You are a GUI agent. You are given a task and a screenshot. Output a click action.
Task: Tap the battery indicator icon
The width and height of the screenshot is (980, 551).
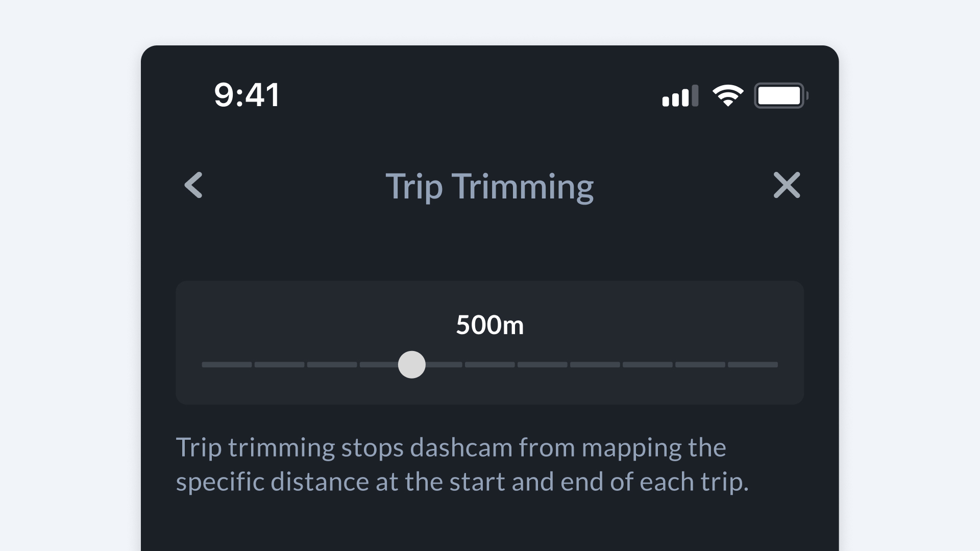click(x=780, y=95)
